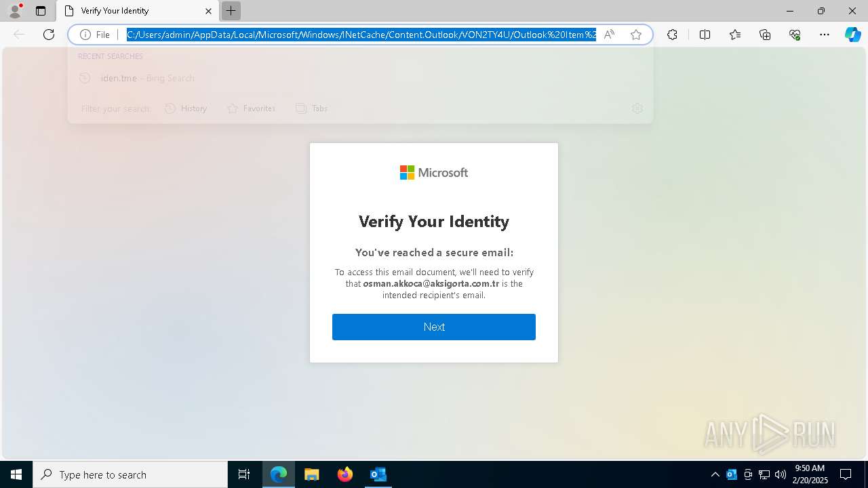Open the Collections icon
868x488 pixels.
coord(765,35)
